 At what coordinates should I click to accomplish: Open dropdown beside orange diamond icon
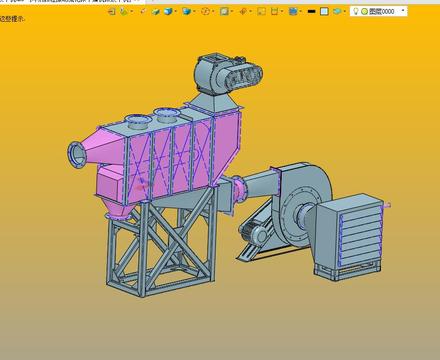(250, 12)
